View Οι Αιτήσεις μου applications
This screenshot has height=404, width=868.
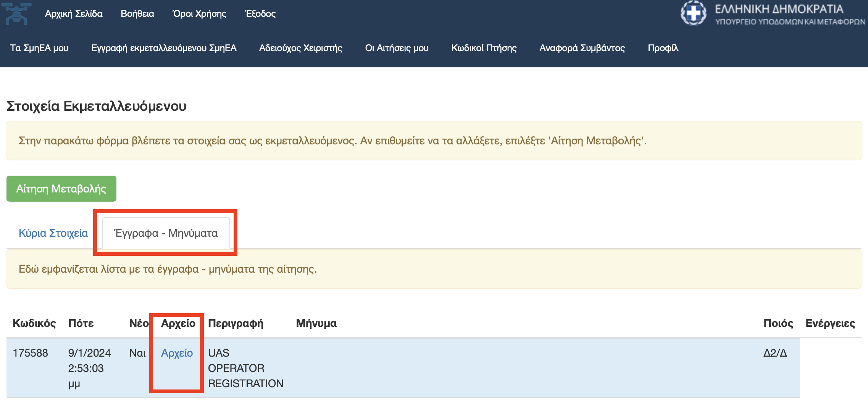click(397, 48)
